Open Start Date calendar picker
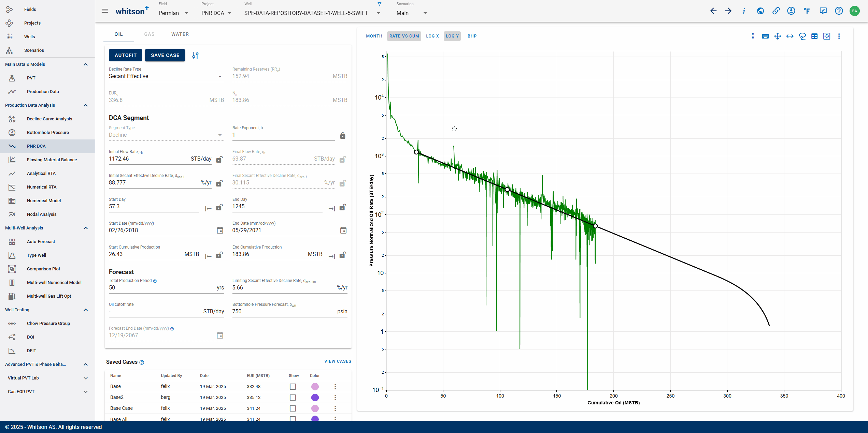Viewport: 868px width, 433px height. (x=220, y=230)
